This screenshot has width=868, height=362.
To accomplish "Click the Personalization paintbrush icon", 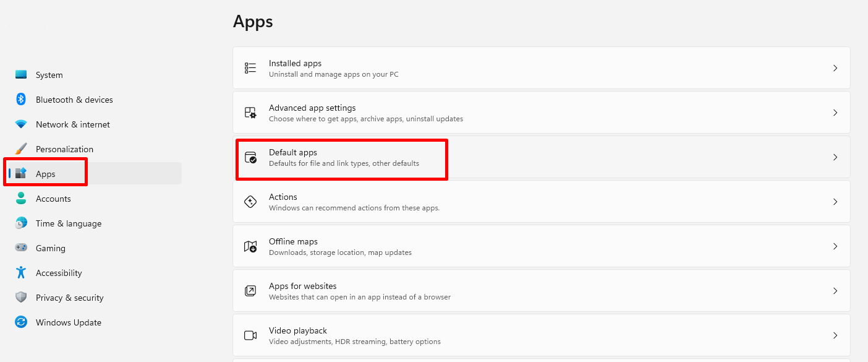I will pyautogui.click(x=21, y=149).
